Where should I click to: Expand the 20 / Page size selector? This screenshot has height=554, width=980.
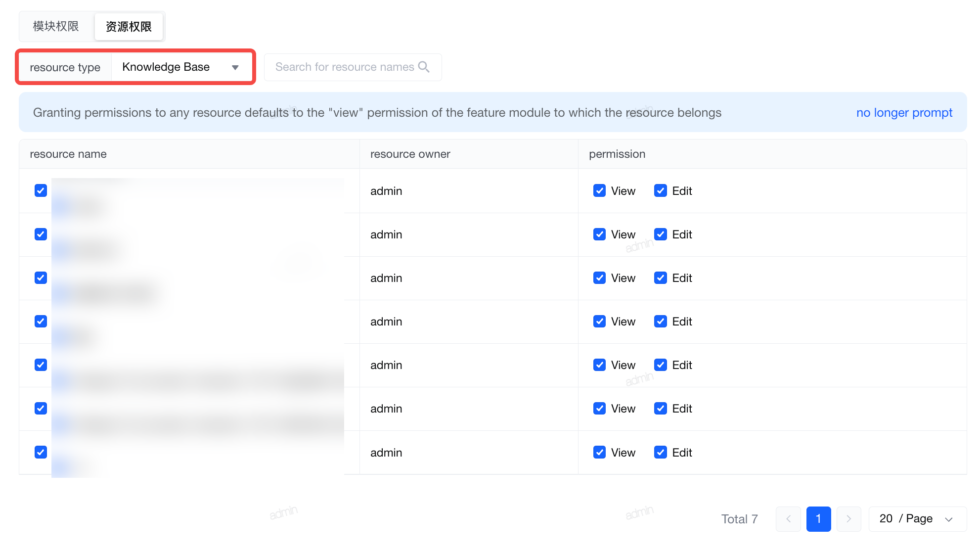pyautogui.click(x=917, y=519)
